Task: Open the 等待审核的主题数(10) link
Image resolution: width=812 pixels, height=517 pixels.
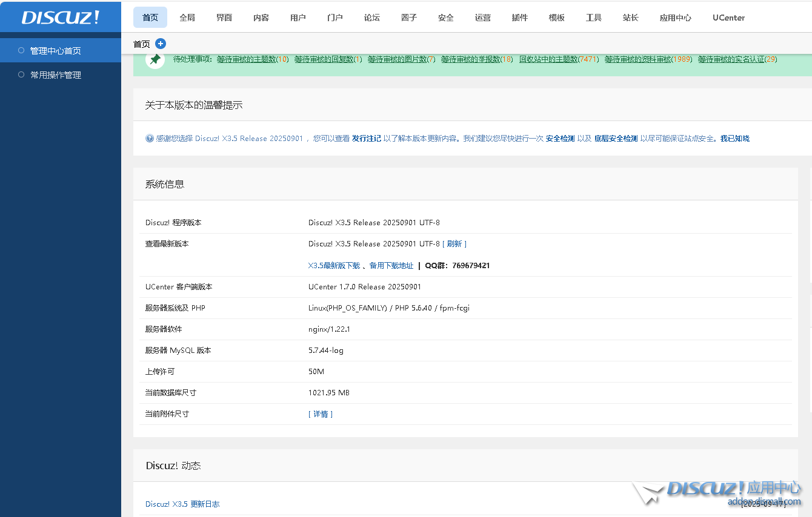Action: tap(245, 60)
